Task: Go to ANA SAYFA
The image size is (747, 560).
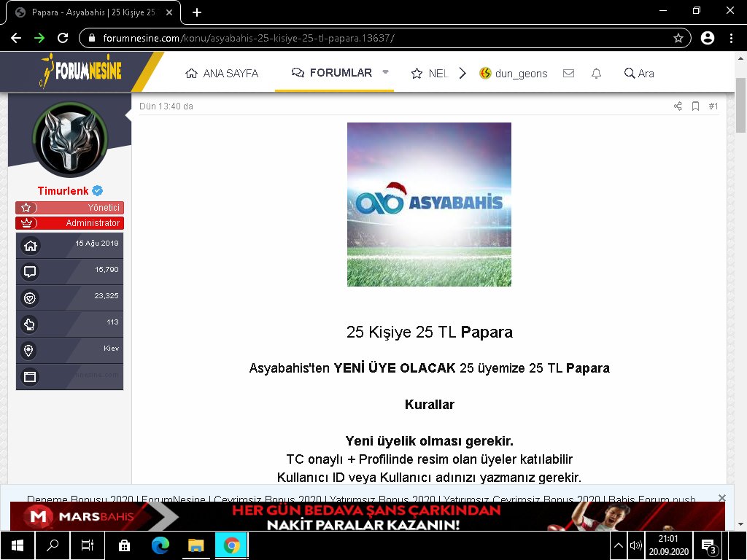Action: pyautogui.click(x=222, y=74)
